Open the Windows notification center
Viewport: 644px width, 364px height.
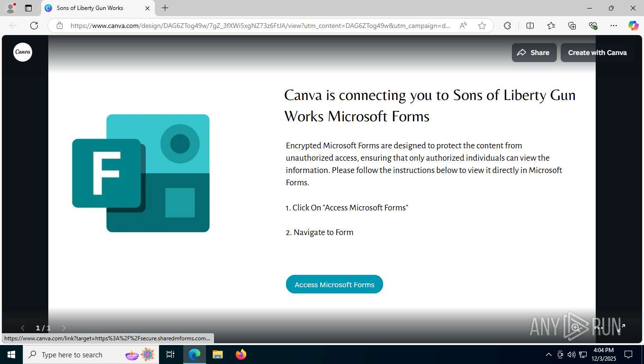[628, 355]
